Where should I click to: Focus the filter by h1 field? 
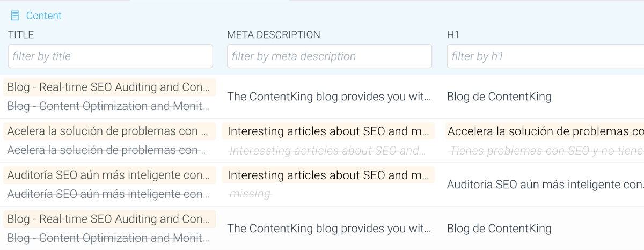tap(545, 56)
